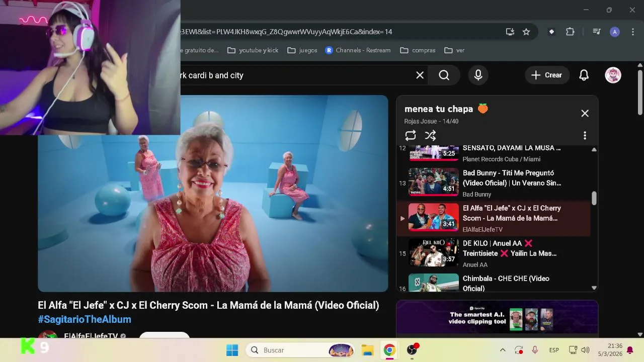Click the page vertical scrollbar thumb

640,93
